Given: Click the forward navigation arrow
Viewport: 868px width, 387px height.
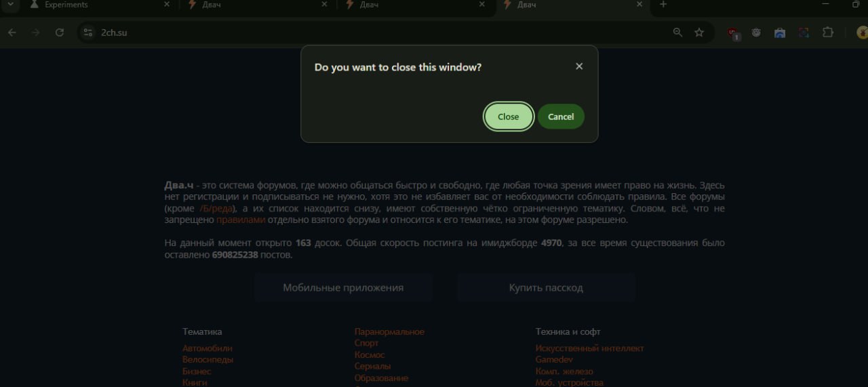Looking at the screenshot, I should [35, 33].
